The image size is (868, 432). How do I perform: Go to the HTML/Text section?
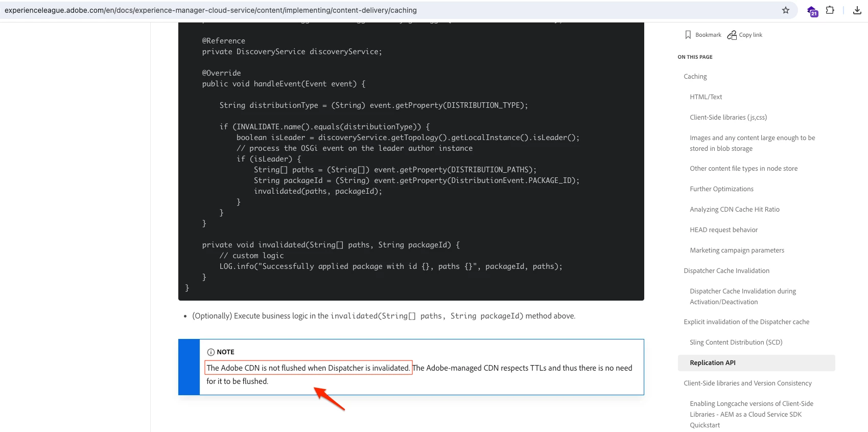706,97
